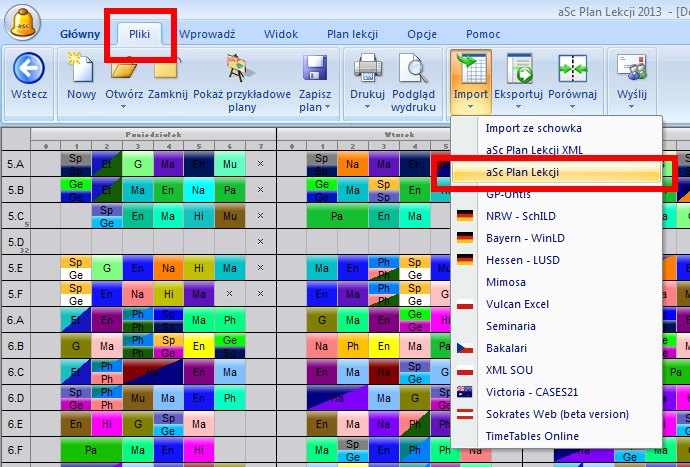Open print preview with Podgląd wydruku icon
This screenshot has width=690, height=467.
(413, 68)
